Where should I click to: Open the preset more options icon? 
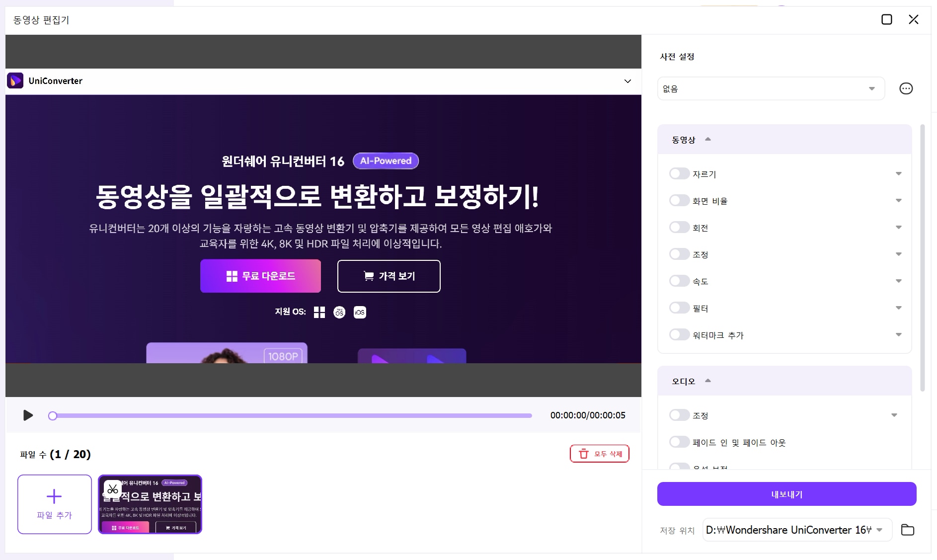(x=906, y=88)
